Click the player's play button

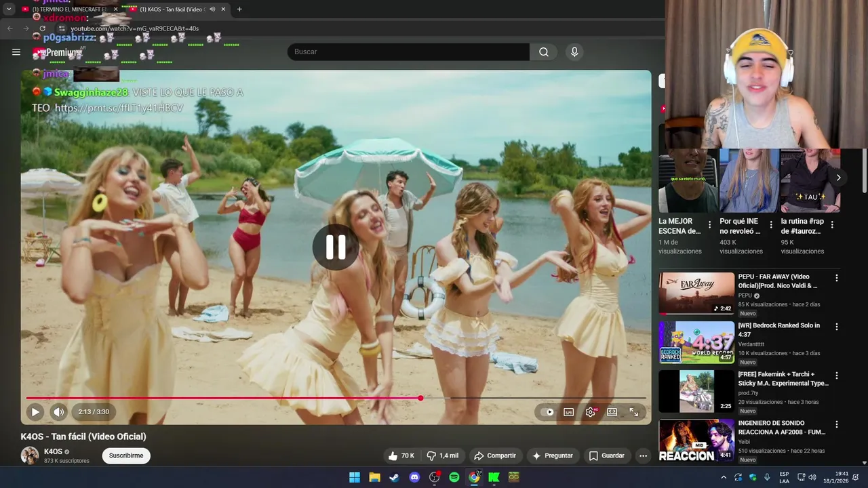tap(35, 411)
